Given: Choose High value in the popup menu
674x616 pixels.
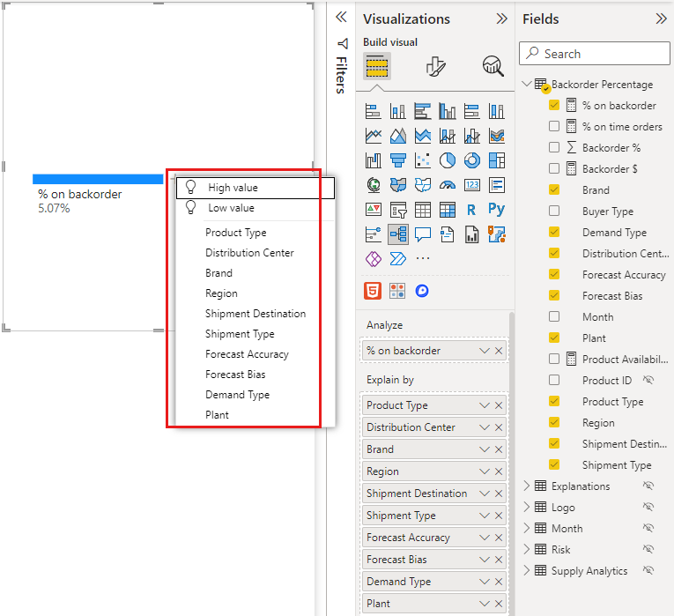Looking at the screenshot, I should (256, 188).
